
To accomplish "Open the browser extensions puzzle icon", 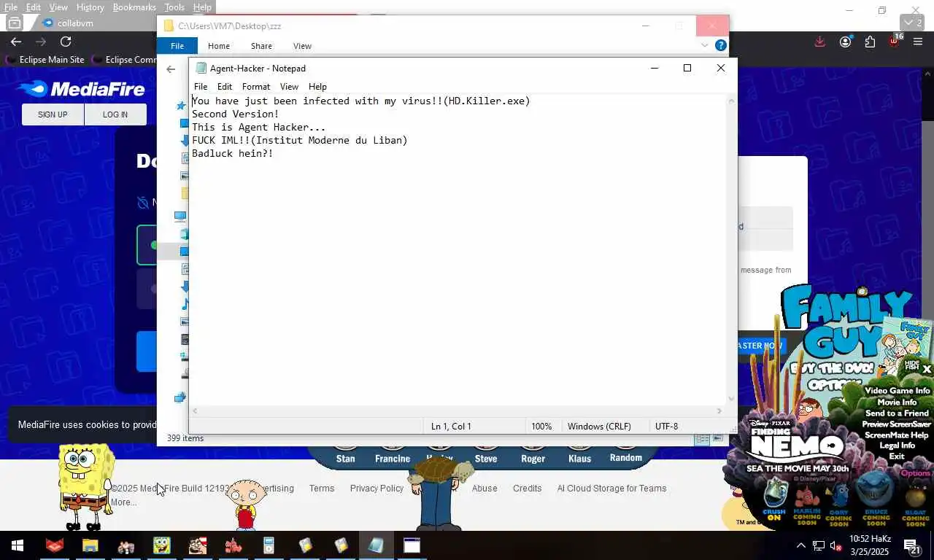I will click(x=870, y=42).
